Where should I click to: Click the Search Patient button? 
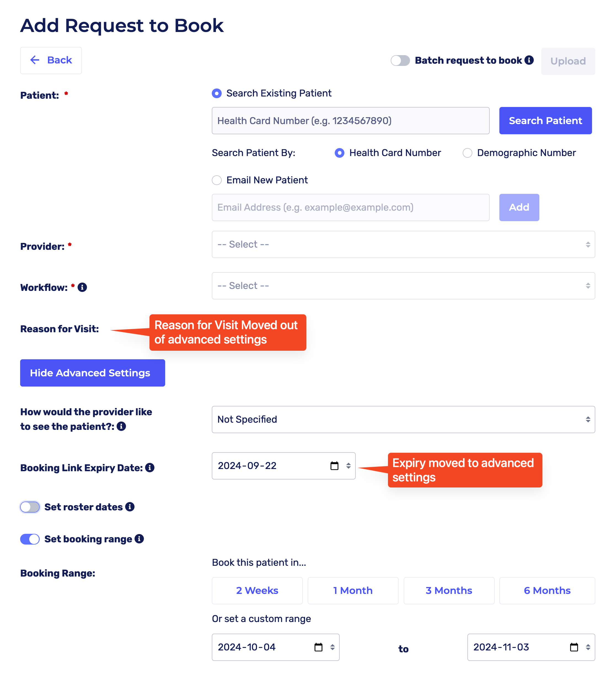(x=545, y=121)
